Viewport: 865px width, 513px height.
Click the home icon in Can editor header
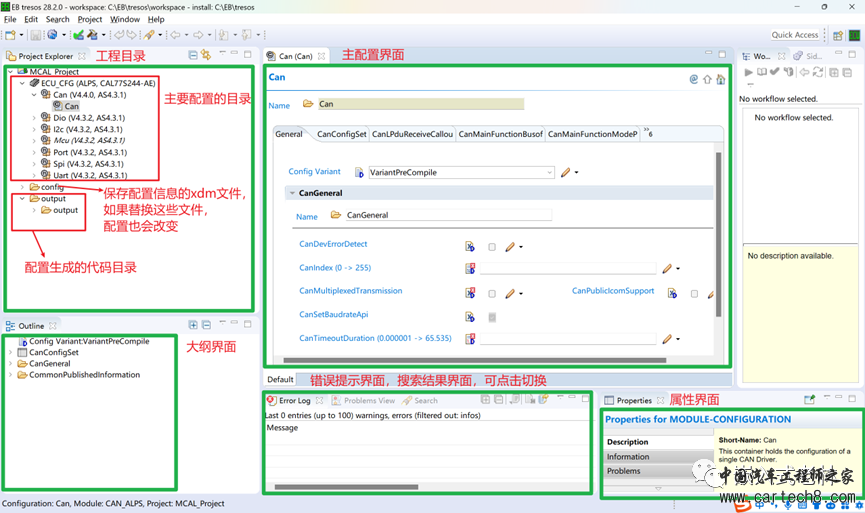(720, 79)
